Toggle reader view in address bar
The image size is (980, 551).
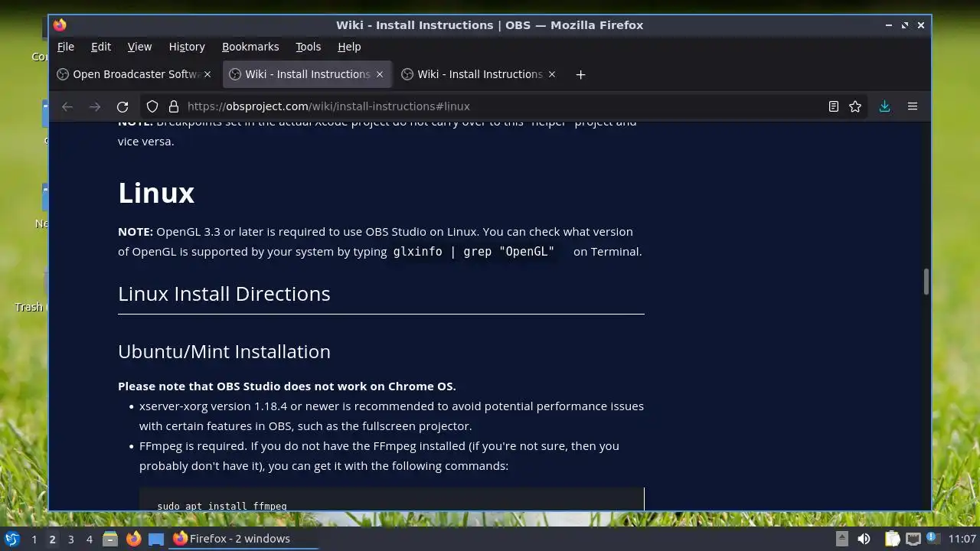tap(834, 106)
